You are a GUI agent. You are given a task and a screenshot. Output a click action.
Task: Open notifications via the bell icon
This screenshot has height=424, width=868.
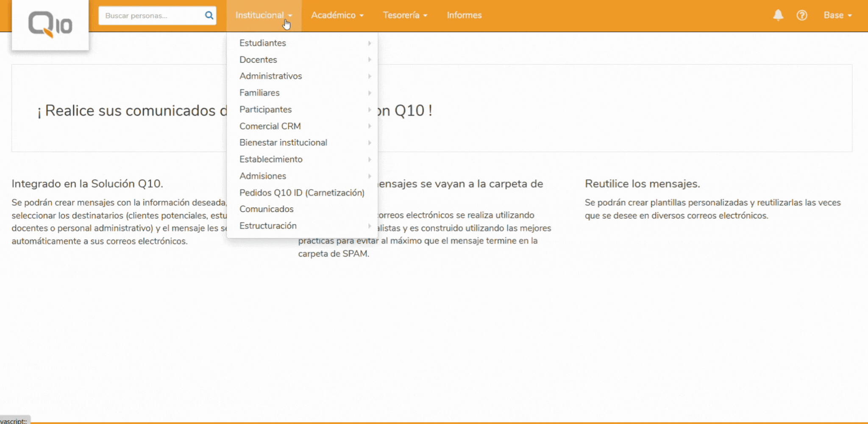coord(778,15)
